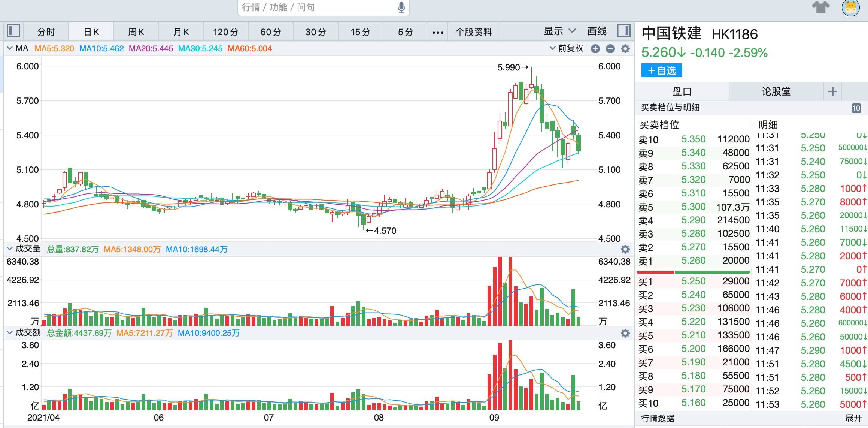Click the MA10:5.462 indicator label

[x=101, y=48]
